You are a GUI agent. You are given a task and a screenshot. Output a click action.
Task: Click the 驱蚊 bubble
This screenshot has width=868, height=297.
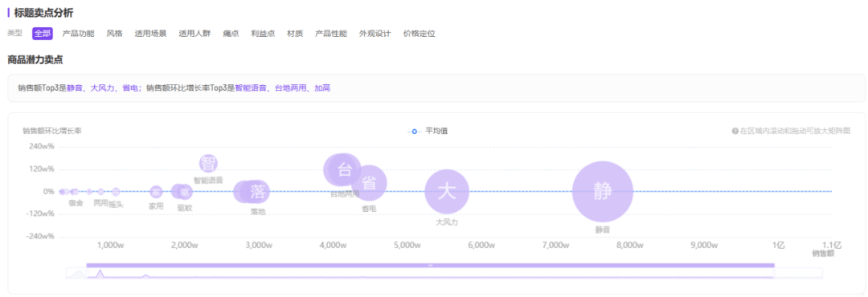pos(185,192)
